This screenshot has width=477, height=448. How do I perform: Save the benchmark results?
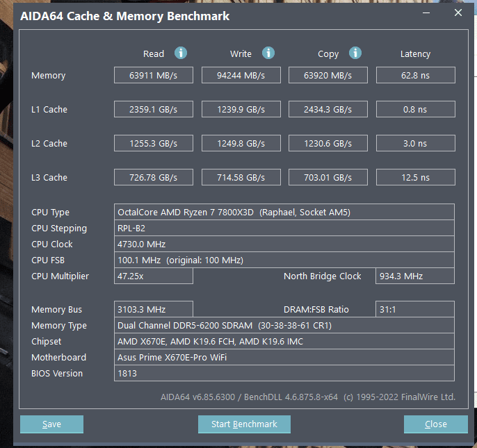coord(51,424)
